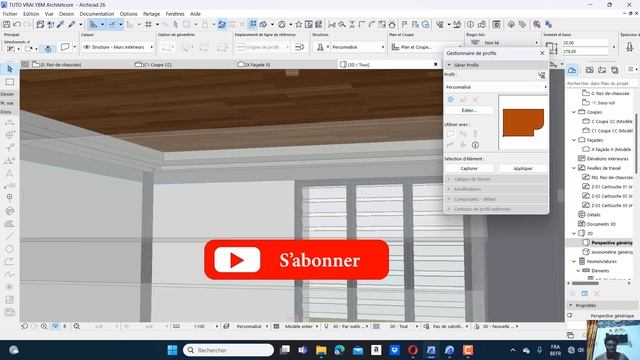Click the Rechercher box in the Windows taskbar

229,350
